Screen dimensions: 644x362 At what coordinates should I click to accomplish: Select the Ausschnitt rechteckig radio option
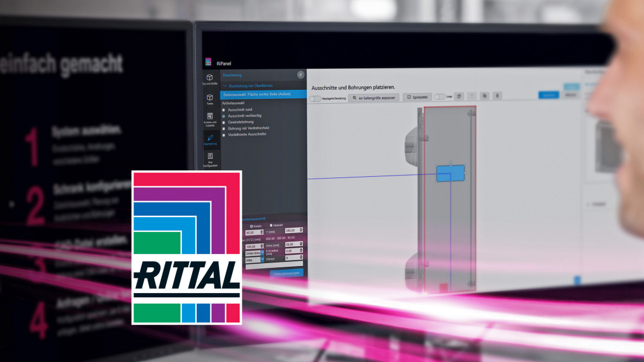(x=224, y=116)
